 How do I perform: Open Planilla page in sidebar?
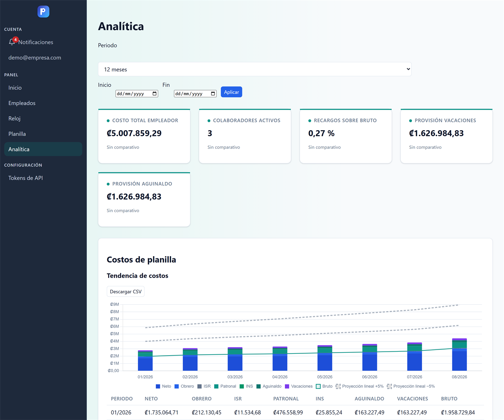tap(43, 134)
